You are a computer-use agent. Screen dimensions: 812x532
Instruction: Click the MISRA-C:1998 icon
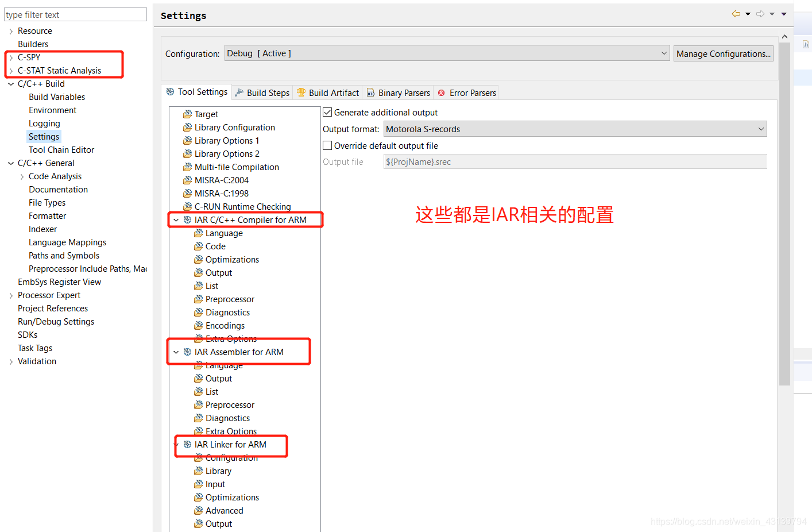coord(187,194)
